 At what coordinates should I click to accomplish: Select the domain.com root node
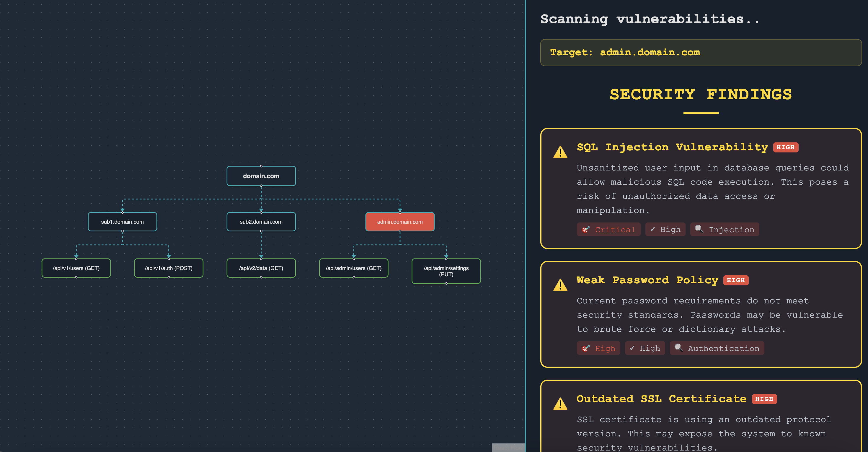pyautogui.click(x=261, y=176)
